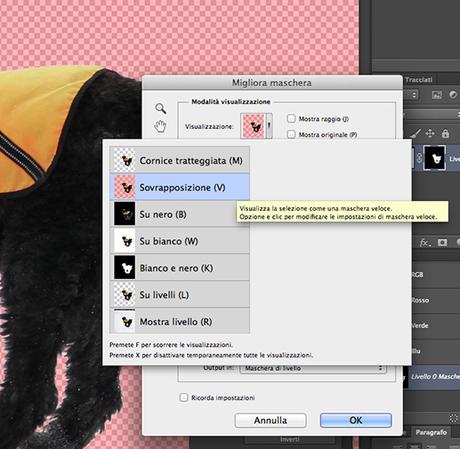Image resolution: width=460 pixels, height=449 pixels.
Task: Enable the Mostra originale (P) checkbox
Action: (x=291, y=134)
